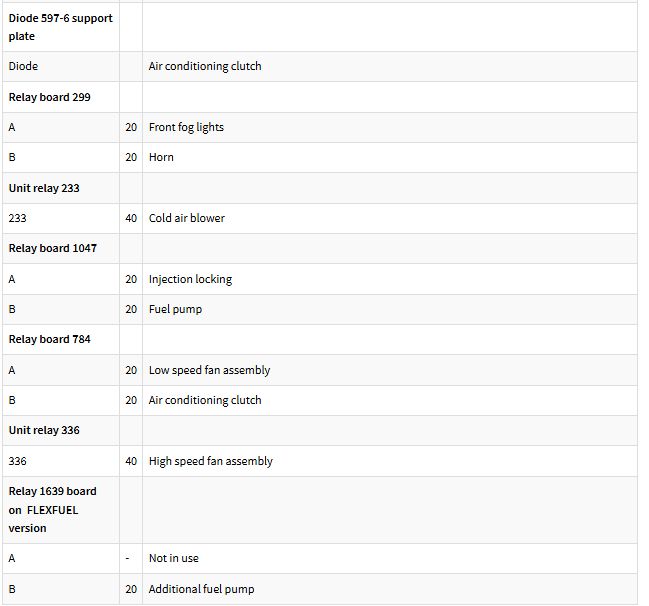
Task: Click the "Cold air blower" cell
Action: (x=187, y=218)
